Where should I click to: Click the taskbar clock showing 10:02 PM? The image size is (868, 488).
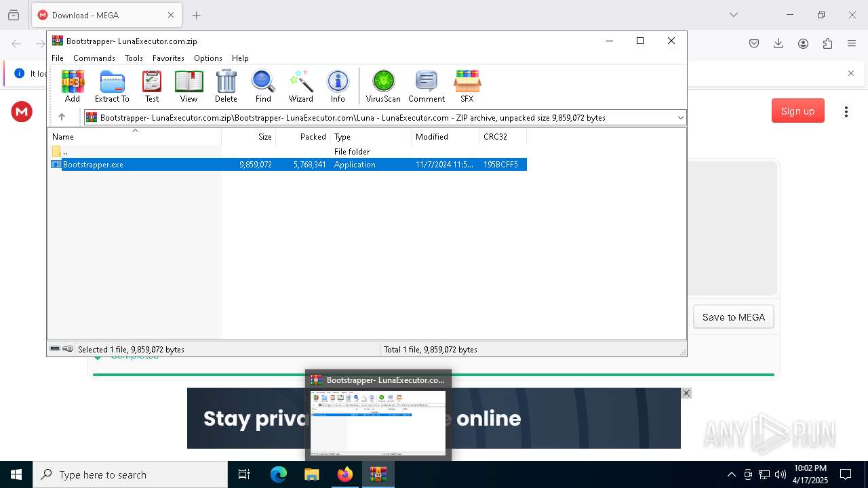coord(810,474)
